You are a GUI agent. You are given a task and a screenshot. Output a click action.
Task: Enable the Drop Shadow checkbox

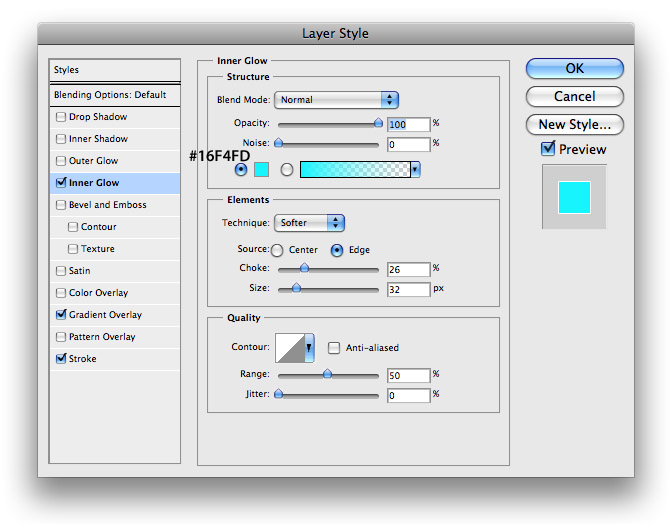click(61, 117)
